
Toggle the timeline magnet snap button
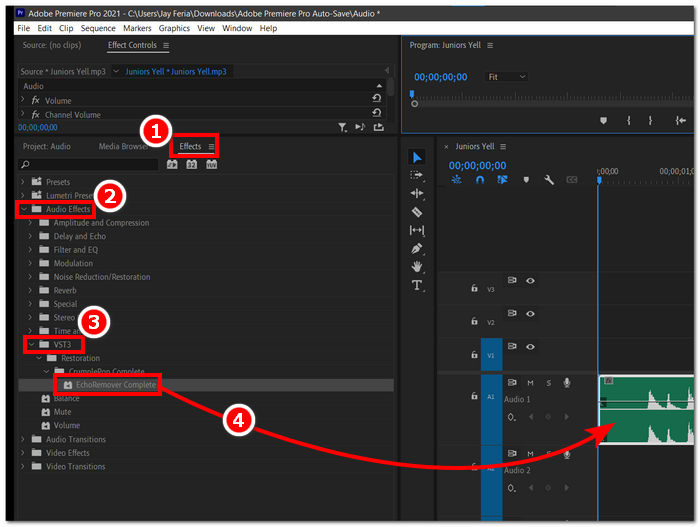pyautogui.click(x=480, y=180)
